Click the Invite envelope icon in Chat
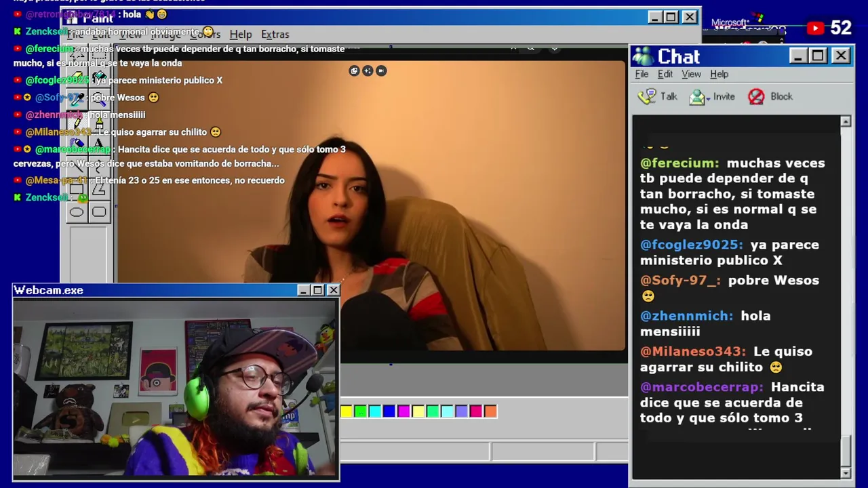The width and height of the screenshot is (868, 488). (x=696, y=97)
